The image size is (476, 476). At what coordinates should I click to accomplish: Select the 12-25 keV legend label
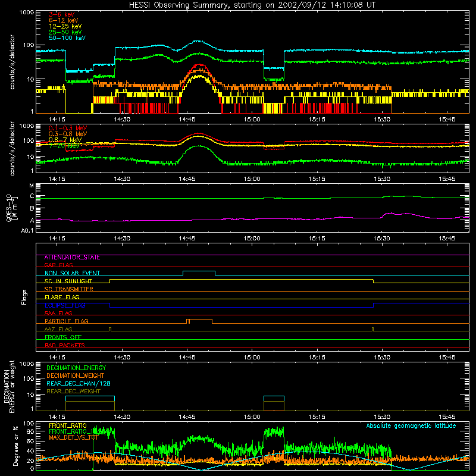pos(65,26)
